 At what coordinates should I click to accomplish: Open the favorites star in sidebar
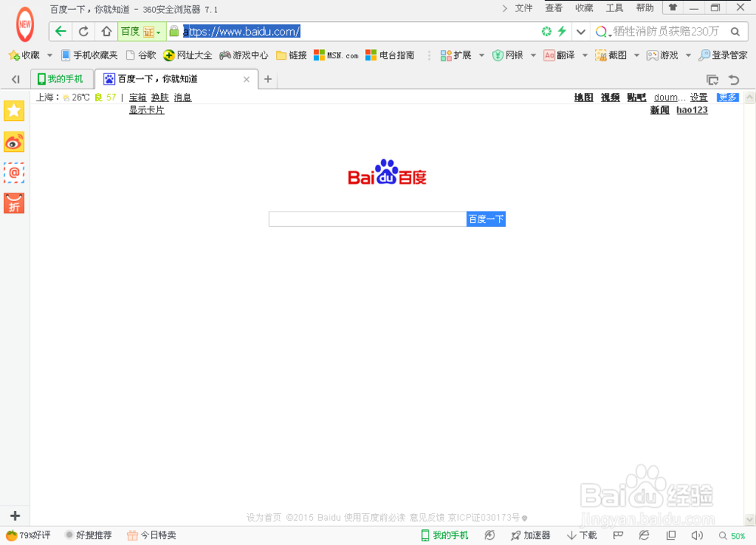click(14, 111)
